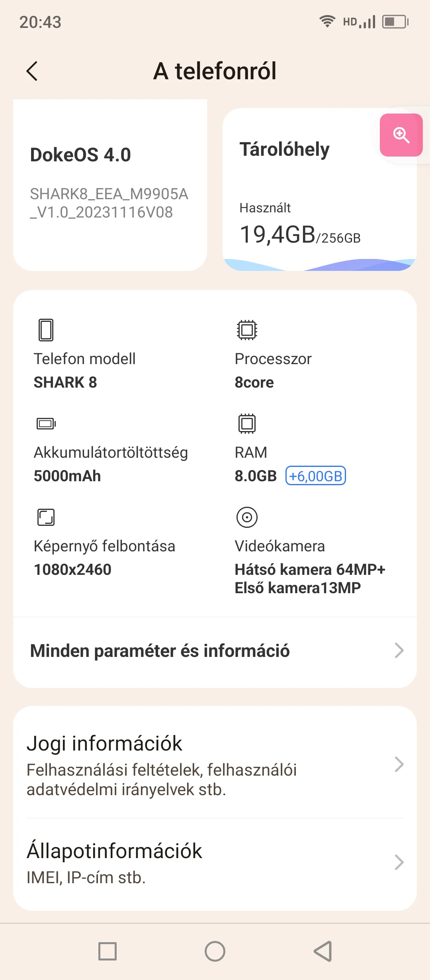This screenshot has width=430, height=980.
Task: Tap the storage usage wave bar
Action: click(320, 265)
